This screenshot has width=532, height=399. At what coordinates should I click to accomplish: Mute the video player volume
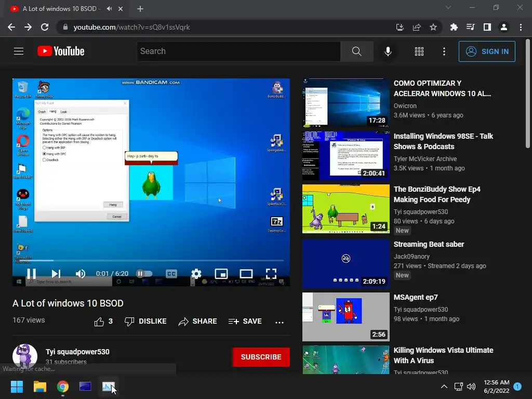click(x=81, y=273)
